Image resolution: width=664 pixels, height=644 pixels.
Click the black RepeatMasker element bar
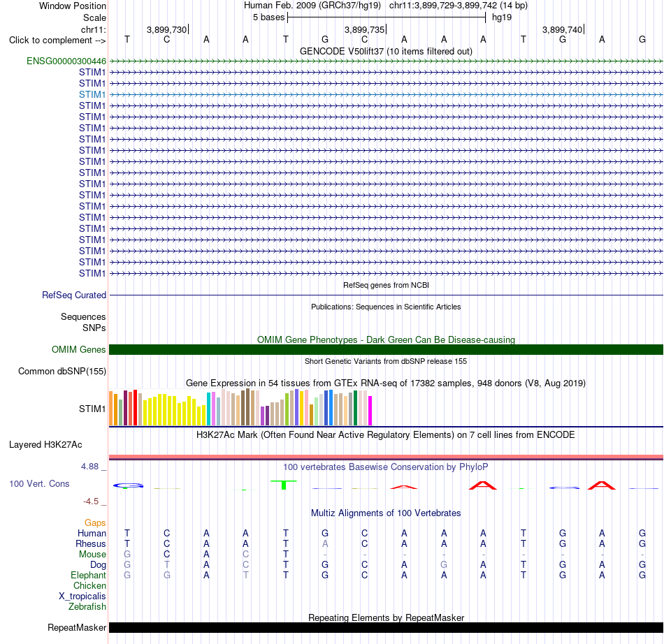click(386, 627)
